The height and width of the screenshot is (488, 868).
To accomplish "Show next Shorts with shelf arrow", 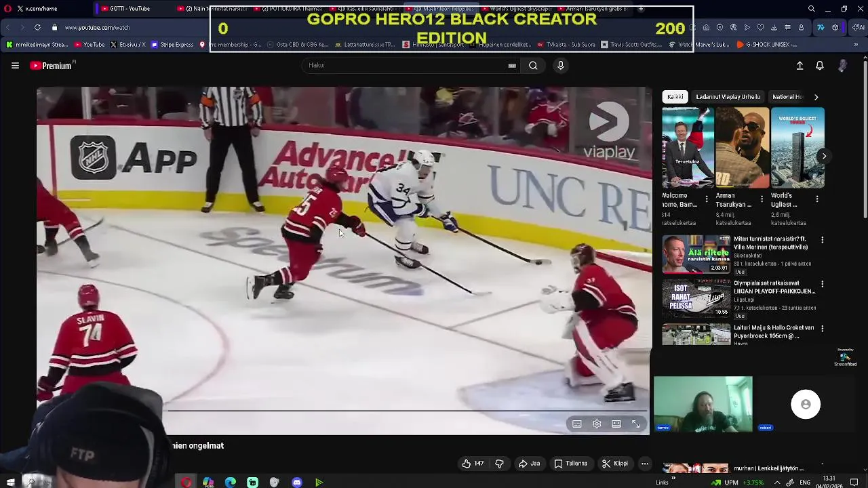I will click(x=824, y=156).
